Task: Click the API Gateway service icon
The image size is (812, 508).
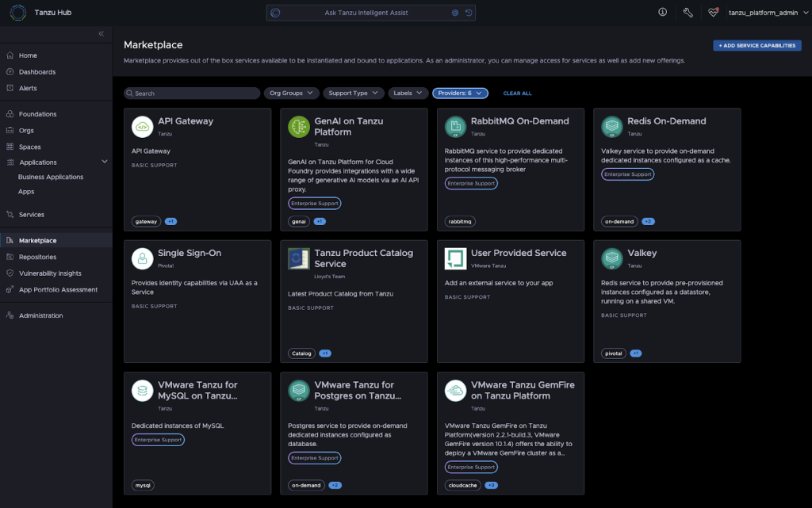Action: pos(142,127)
